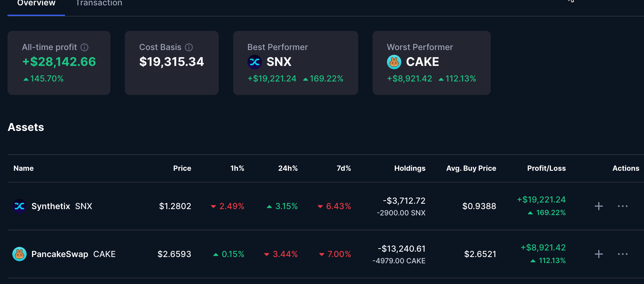Click the Best Performer SNX card

click(x=295, y=63)
